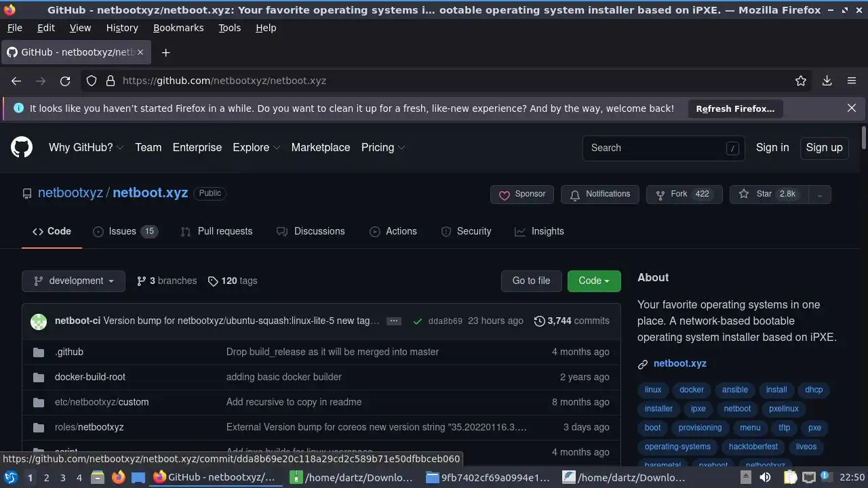868x488 pixels.
Task: Click the lock site-security icon in URL bar
Action: (x=111, y=81)
